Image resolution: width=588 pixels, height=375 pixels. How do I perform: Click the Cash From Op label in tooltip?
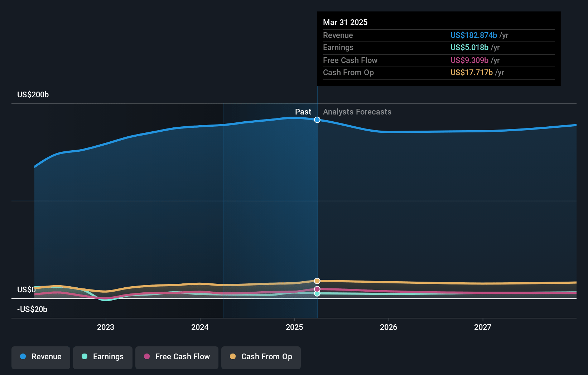click(348, 72)
